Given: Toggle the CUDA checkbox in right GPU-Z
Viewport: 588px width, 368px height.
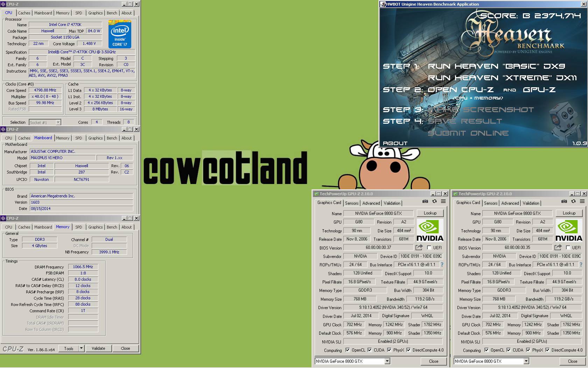Looking at the screenshot, I should (509, 350).
